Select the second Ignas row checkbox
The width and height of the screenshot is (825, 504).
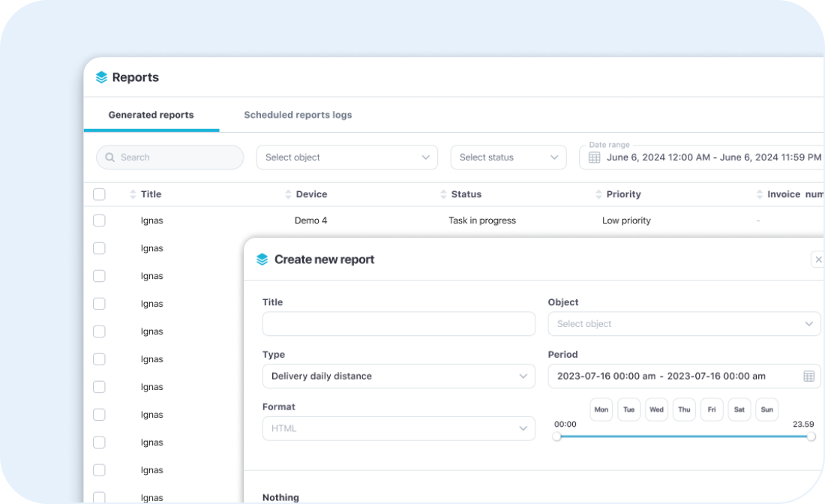click(99, 248)
